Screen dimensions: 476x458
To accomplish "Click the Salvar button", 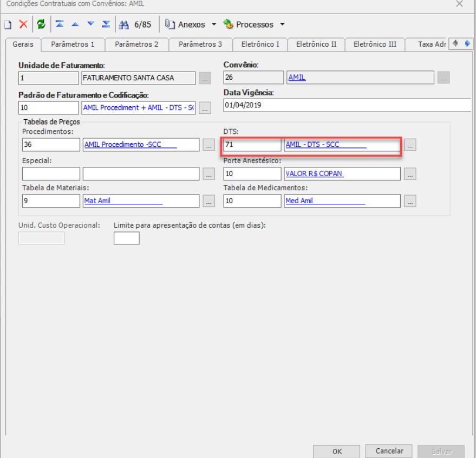I will (441, 451).
